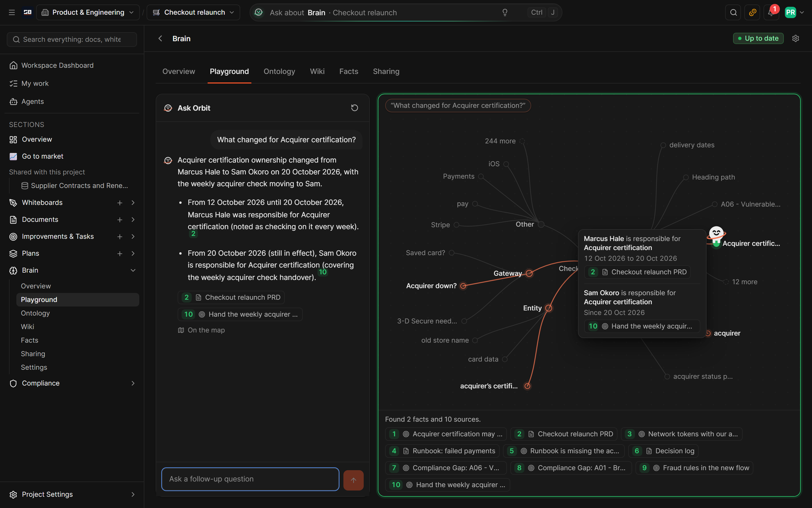Click the lightbulb icon in Ask bar
This screenshot has width=812, height=508.
pyautogui.click(x=505, y=12)
